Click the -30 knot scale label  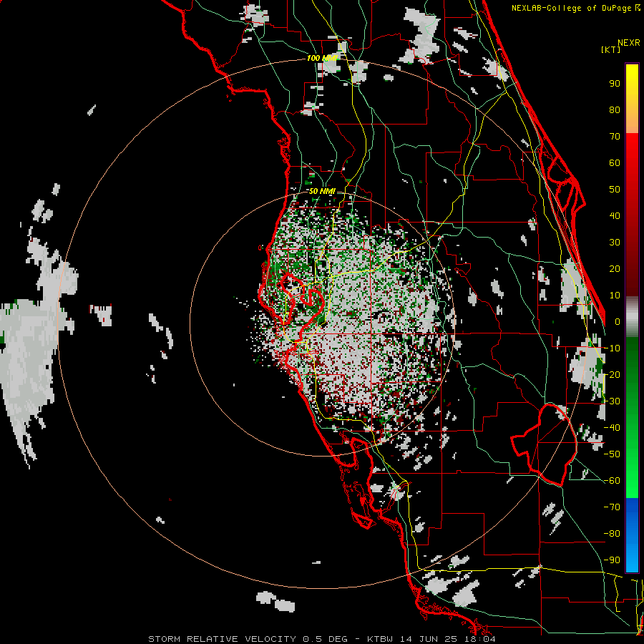tap(612, 401)
